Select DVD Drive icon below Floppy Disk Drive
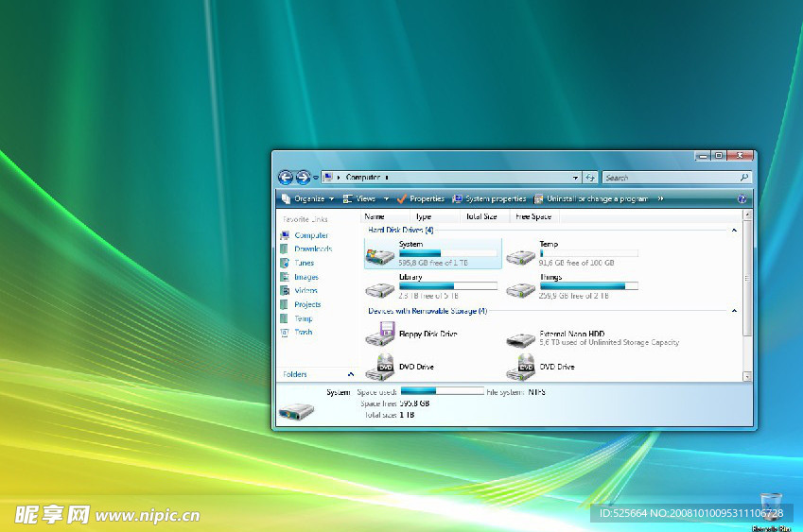This screenshot has width=803, height=532. [x=380, y=367]
